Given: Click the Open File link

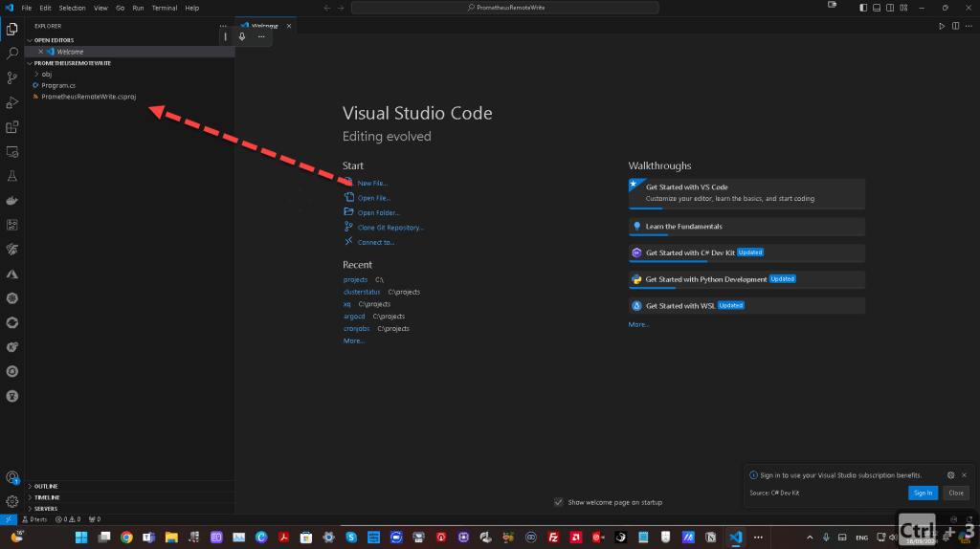Looking at the screenshot, I should [374, 198].
